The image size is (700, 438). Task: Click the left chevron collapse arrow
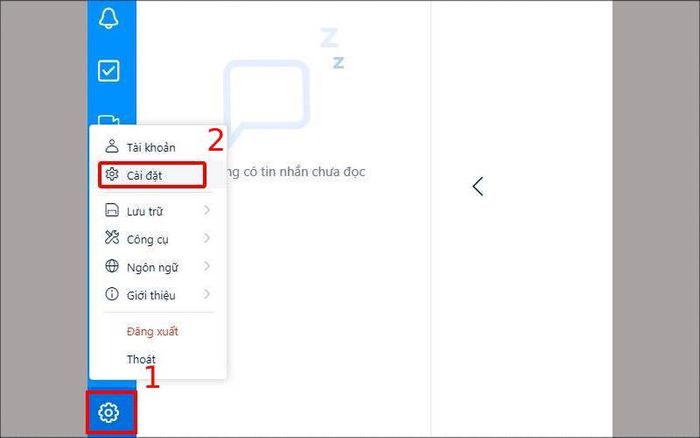point(478,186)
